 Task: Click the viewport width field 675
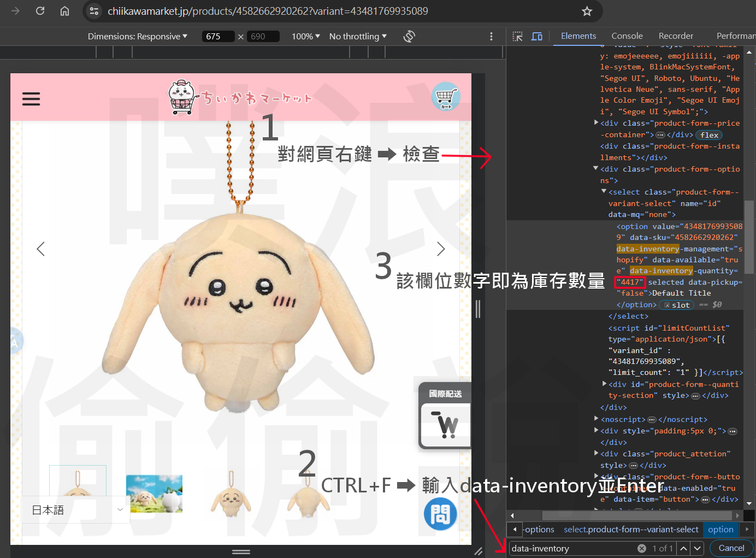coord(218,36)
